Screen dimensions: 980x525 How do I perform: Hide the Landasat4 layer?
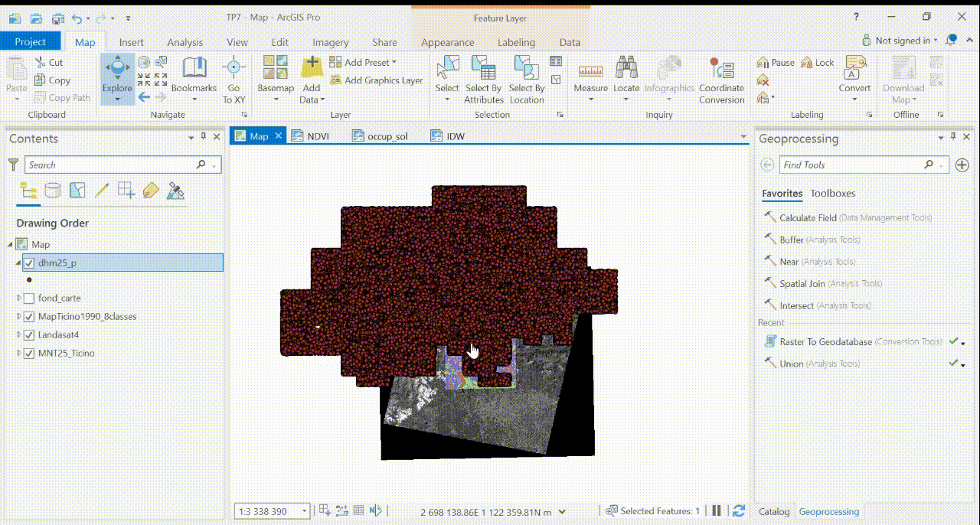(x=29, y=335)
